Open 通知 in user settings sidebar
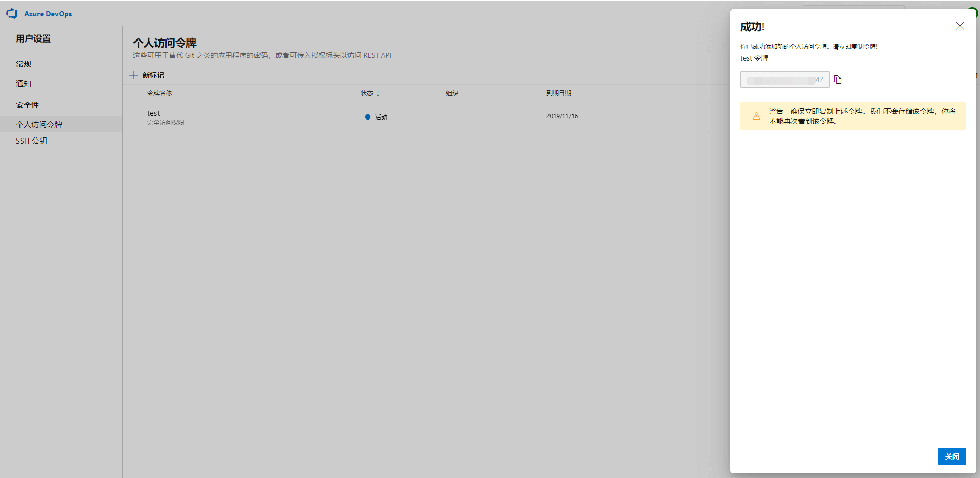The width and height of the screenshot is (980, 478). [x=24, y=83]
